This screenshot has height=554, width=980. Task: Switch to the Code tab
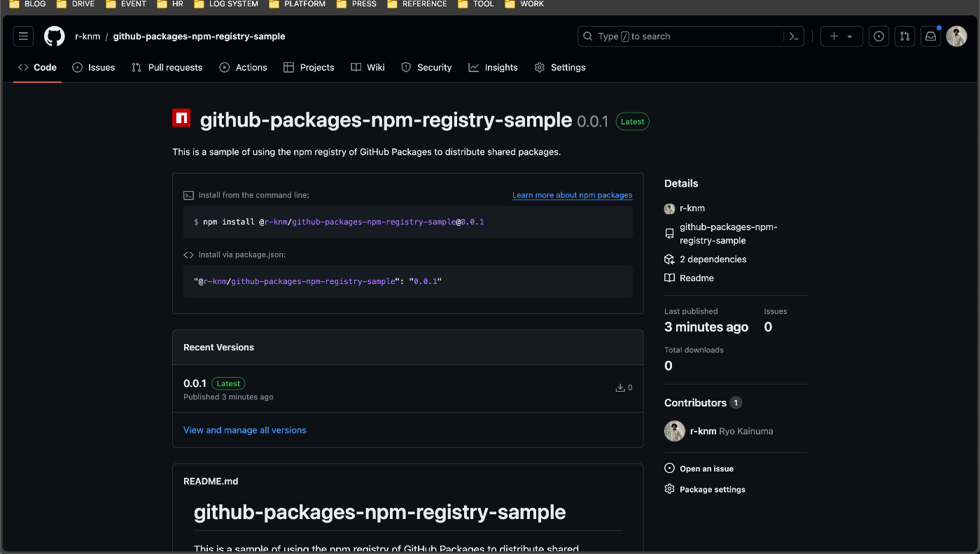pyautogui.click(x=37, y=67)
